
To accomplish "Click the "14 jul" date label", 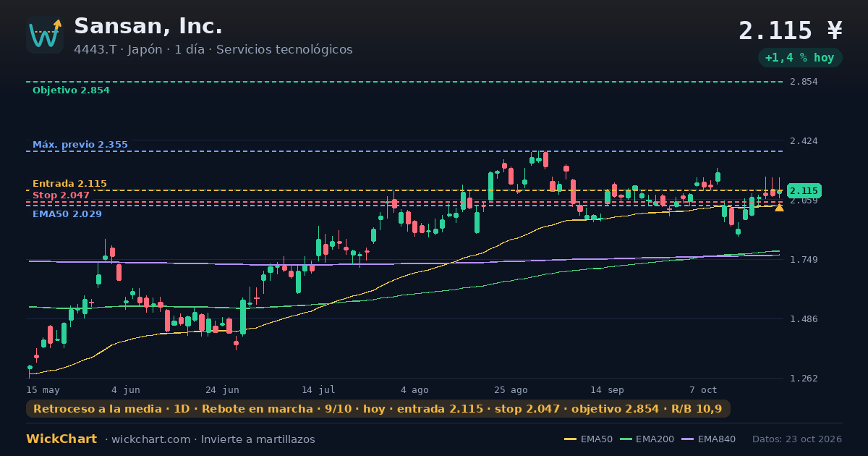I will [318, 389].
